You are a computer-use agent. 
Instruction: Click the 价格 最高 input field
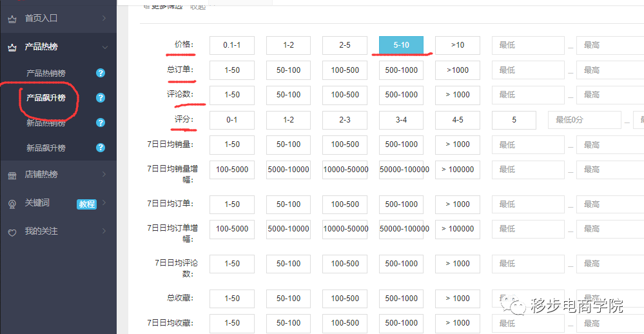point(610,45)
